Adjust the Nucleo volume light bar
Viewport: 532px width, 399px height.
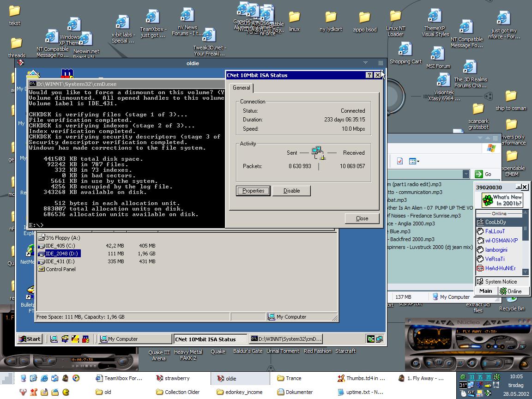tap(470, 346)
